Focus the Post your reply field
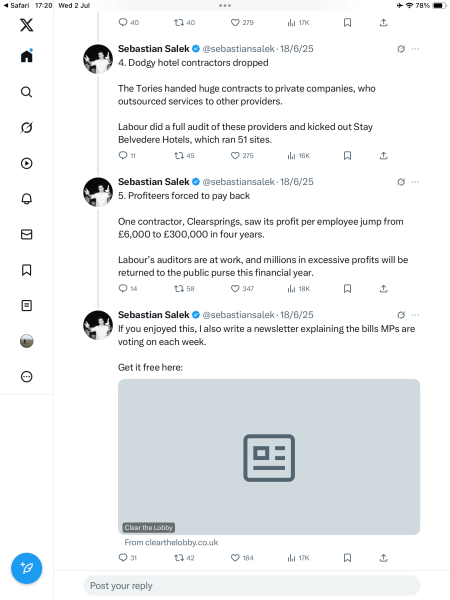Screen dimensions: 450x600 pos(251,585)
